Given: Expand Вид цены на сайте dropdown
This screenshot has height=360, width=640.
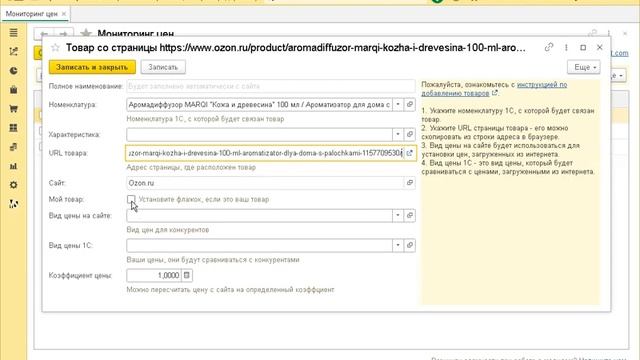Looking at the screenshot, I should click(398, 216).
